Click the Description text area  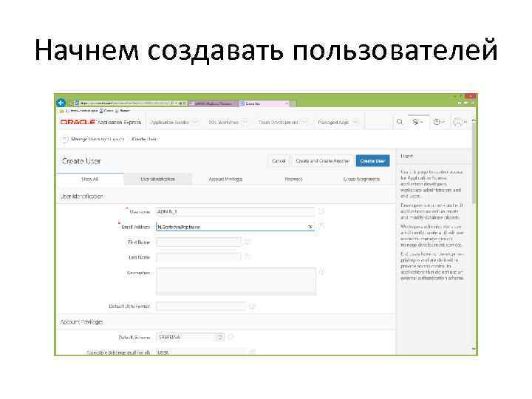(x=236, y=282)
